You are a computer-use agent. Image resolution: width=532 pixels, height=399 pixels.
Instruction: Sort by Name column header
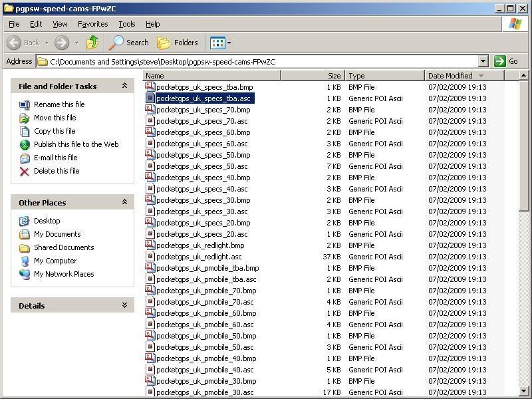(212, 76)
